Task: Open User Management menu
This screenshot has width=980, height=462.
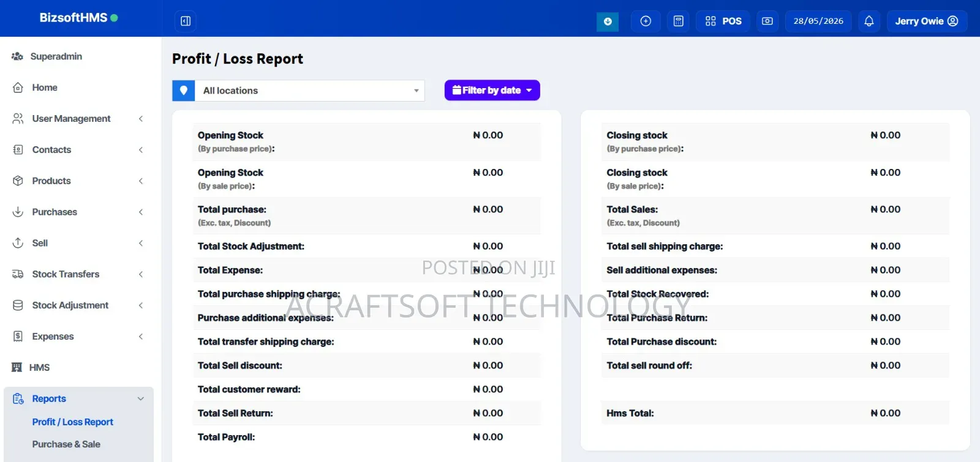Action: point(71,119)
